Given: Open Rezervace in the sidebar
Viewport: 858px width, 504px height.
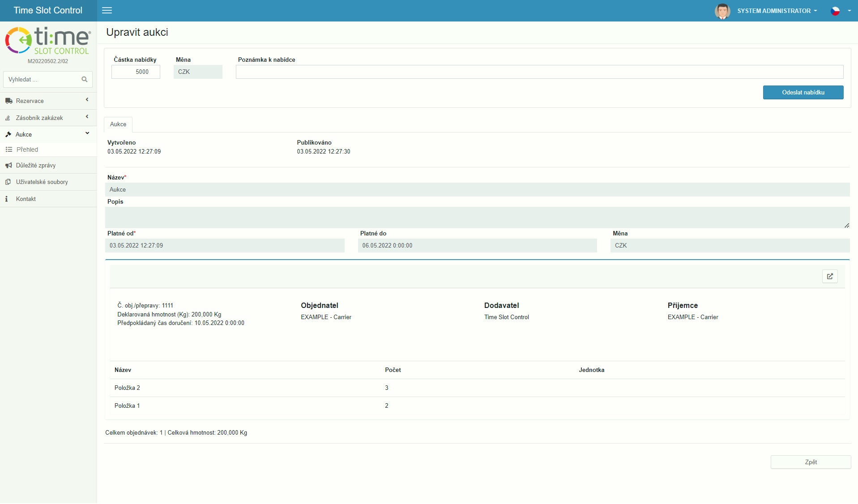Looking at the screenshot, I should tap(30, 101).
